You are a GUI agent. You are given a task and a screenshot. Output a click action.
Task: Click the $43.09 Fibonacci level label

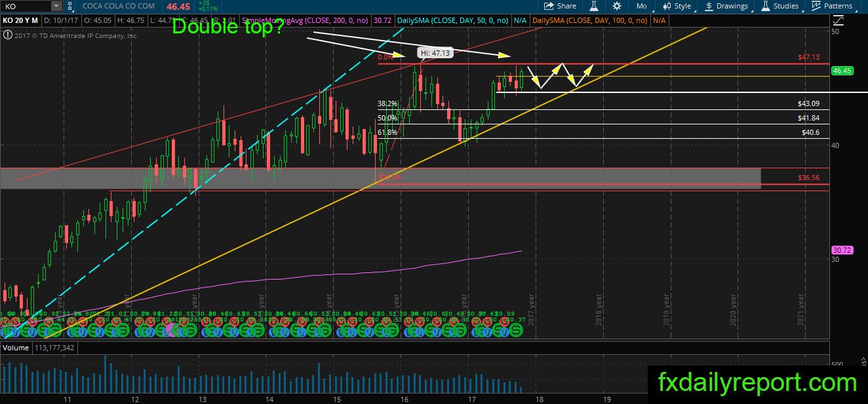click(809, 103)
